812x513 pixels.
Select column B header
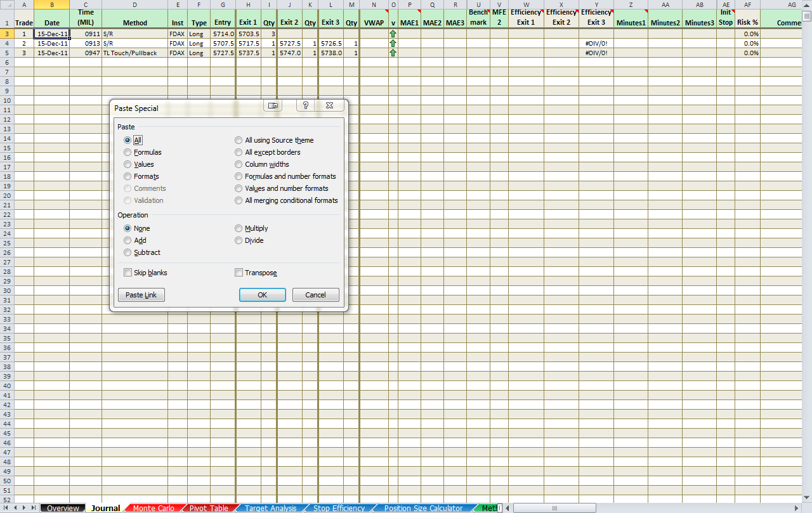(52, 4)
